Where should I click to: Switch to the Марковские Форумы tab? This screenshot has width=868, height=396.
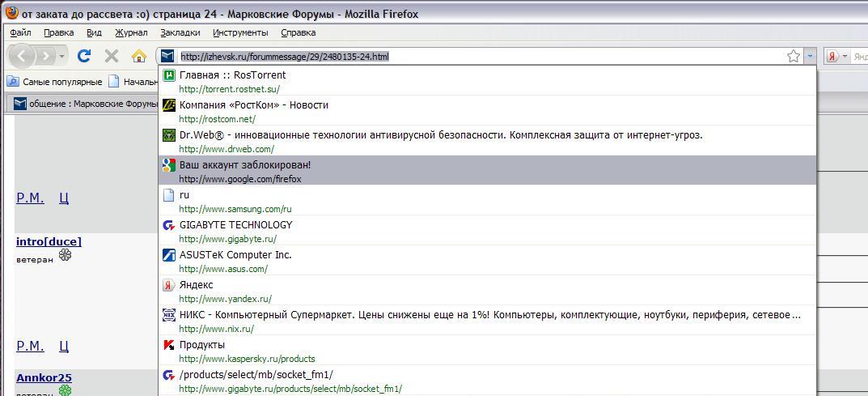[84, 104]
